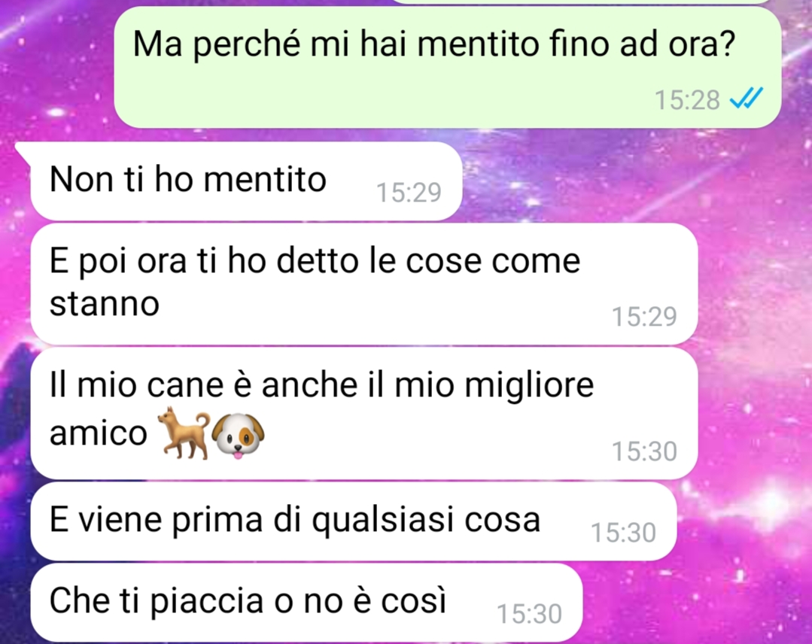Click the 15:30 timestamp on the dog message
The image size is (812, 644).
click(x=644, y=451)
